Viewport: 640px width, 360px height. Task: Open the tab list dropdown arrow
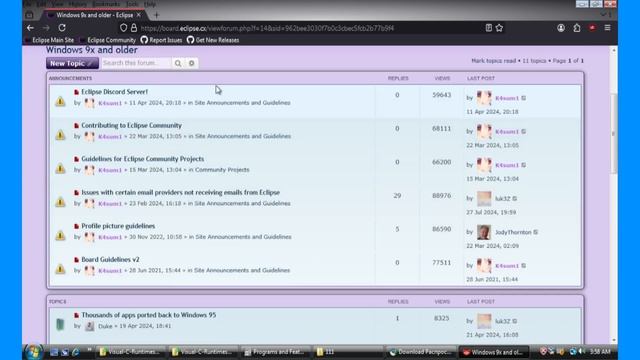point(603,15)
